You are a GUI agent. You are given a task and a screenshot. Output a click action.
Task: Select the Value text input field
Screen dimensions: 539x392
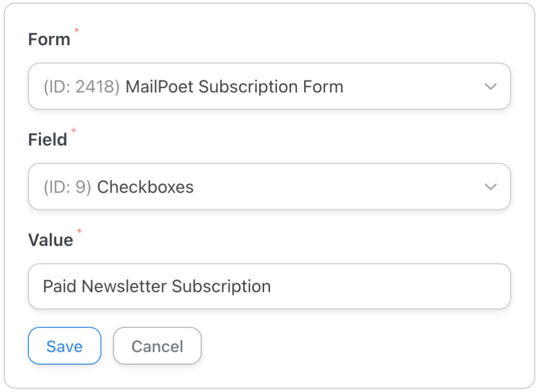[269, 286]
